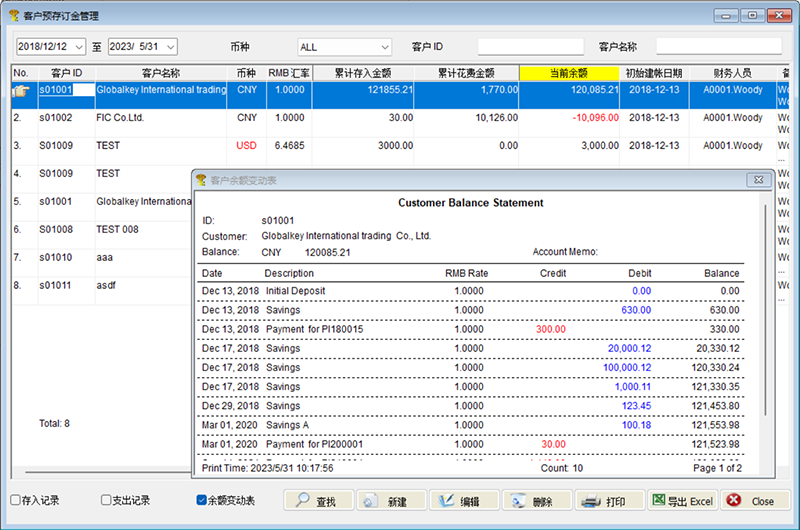Click the 累计存入金额 column header
Image resolution: width=800 pixels, height=530 pixels.
tap(363, 73)
